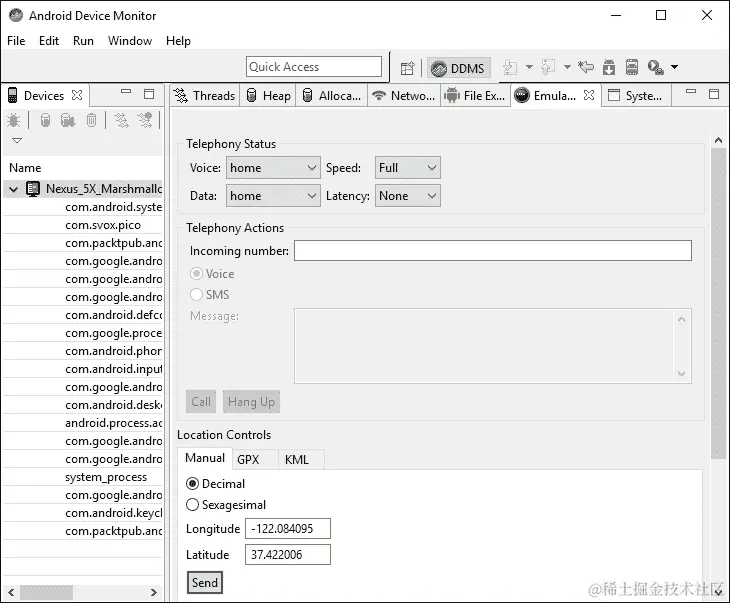
Task: Click the Update Heap icon in Devices toolbar
Action: tap(45, 121)
